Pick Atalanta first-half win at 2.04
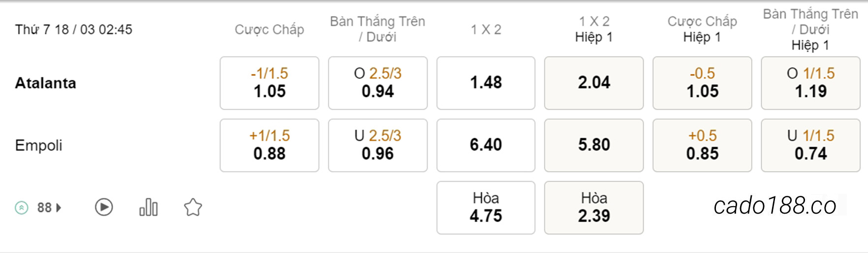868x253 pixels. pos(594,83)
